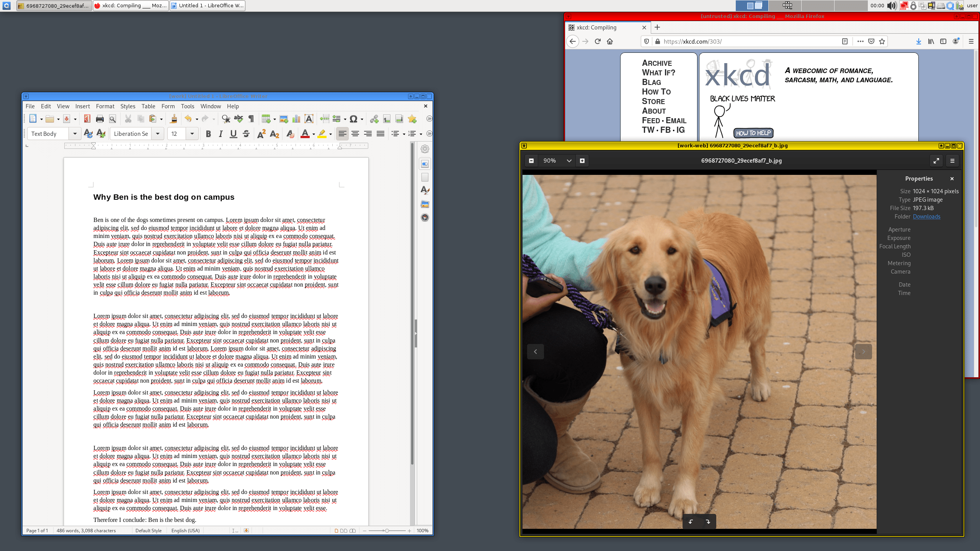The image size is (980, 551).
Task: Expand the paragraph style dropdown
Action: click(x=75, y=133)
